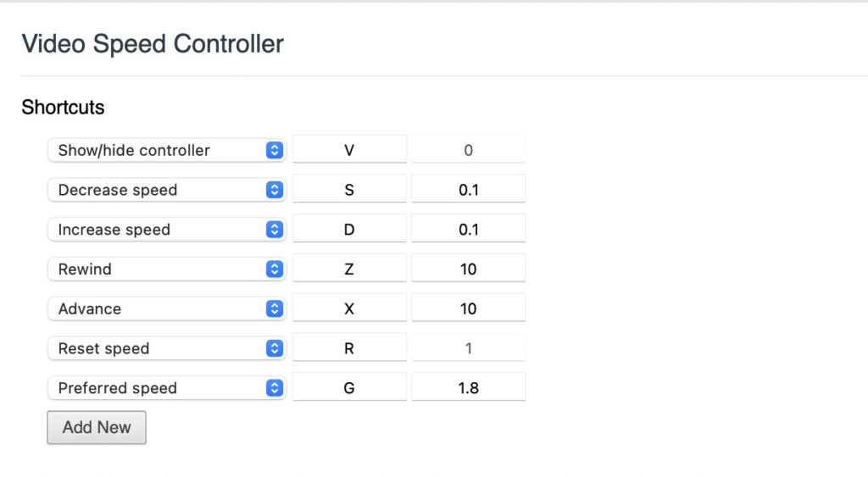Viewport: 868px width, 477px height.
Task: Click the Preferred speed 1.8 value field
Action: pyautogui.click(x=468, y=388)
